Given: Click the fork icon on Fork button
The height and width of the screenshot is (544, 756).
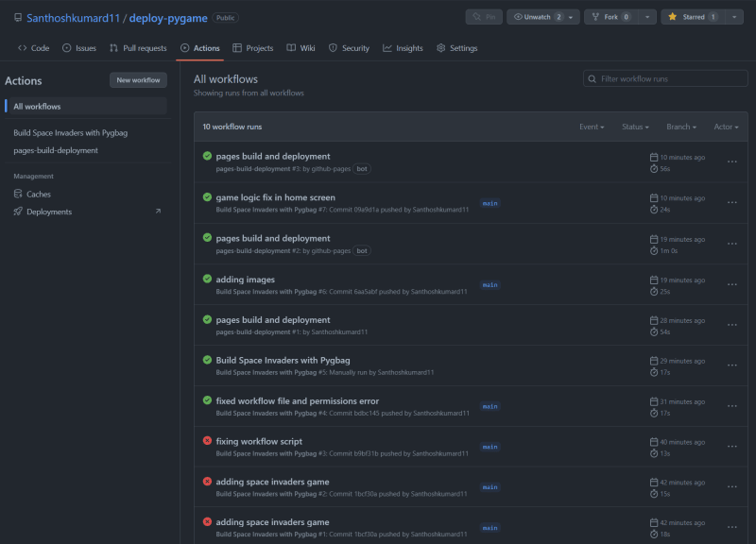Looking at the screenshot, I should click(596, 17).
